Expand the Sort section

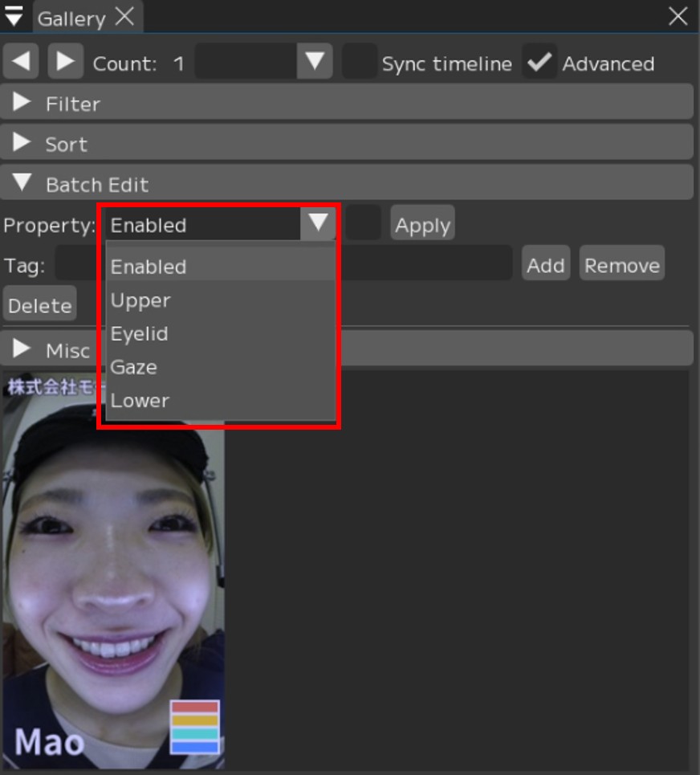point(66,144)
